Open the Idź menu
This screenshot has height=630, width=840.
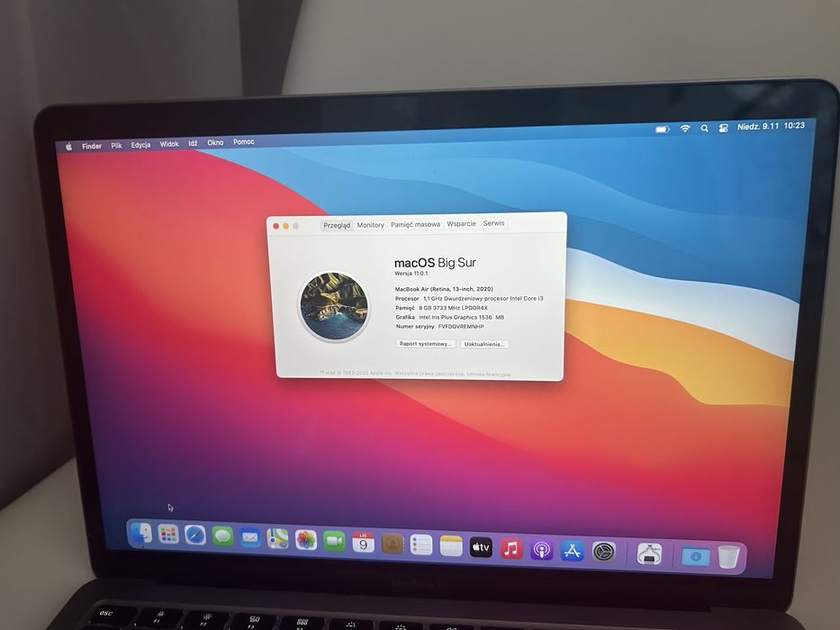coord(193,143)
